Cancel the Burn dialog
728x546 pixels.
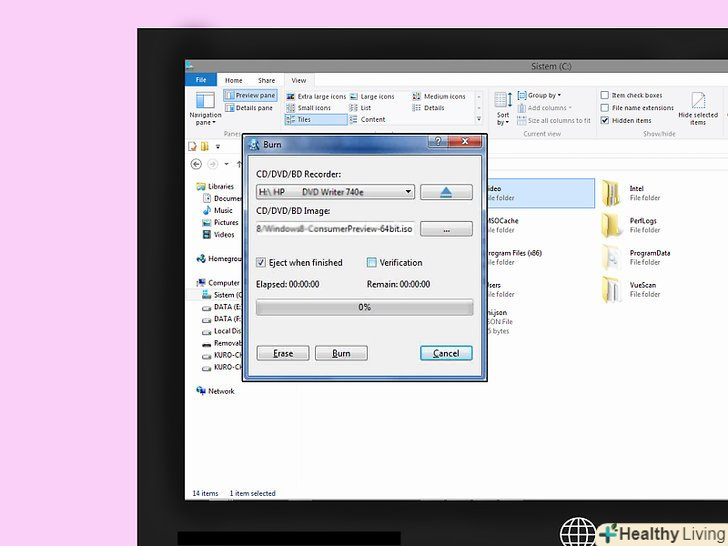click(x=446, y=353)
